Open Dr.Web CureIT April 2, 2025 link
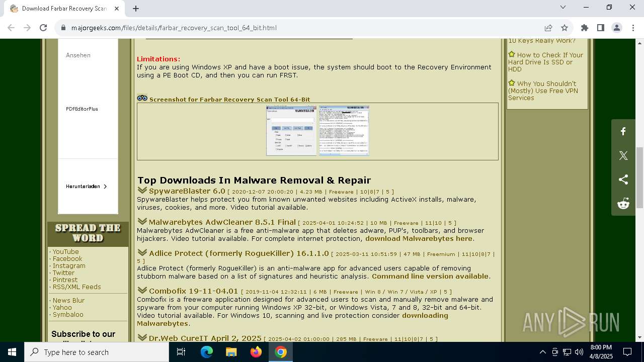 (205, 338)
